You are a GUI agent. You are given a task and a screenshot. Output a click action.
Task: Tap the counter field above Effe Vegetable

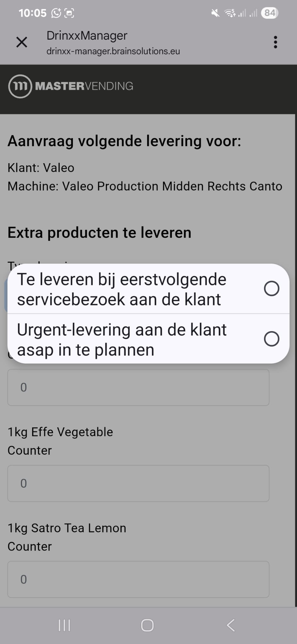138,387
